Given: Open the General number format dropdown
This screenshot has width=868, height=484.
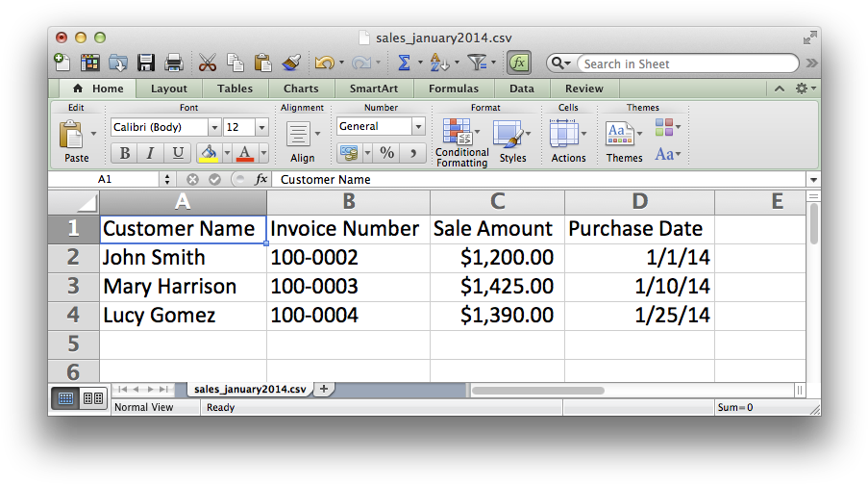Looking at the screenshot, I should [418, 126].
